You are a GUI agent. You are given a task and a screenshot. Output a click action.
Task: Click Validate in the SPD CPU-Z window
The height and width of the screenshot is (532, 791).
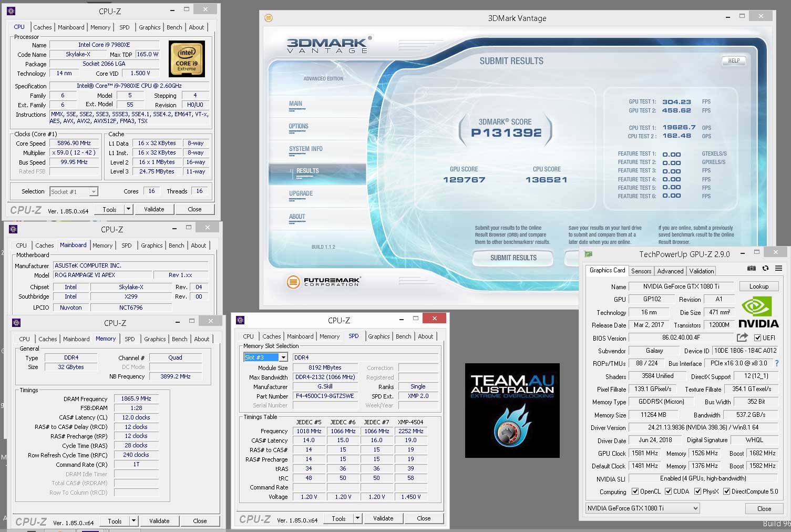383,518
